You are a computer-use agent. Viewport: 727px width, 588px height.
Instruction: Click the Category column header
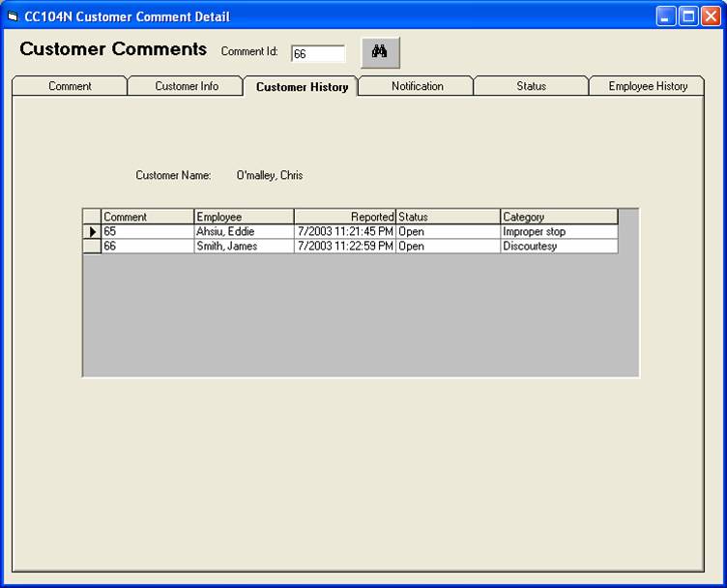[x=559, y=217]
